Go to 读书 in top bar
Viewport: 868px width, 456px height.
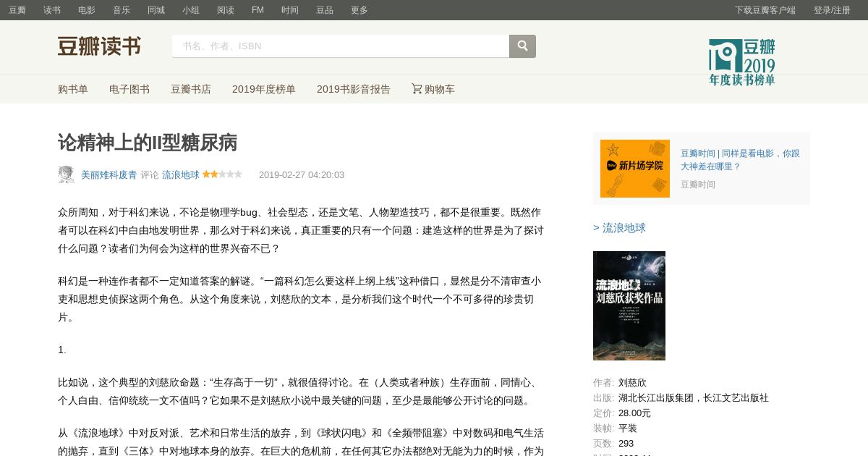pyautogui.click(x=52, y=10)
